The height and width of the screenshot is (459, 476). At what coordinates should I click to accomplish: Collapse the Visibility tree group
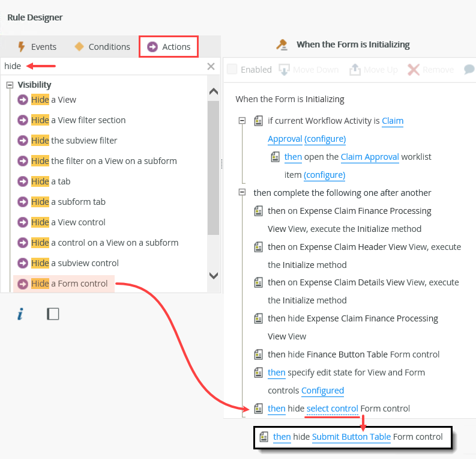(x=10, y=85)
